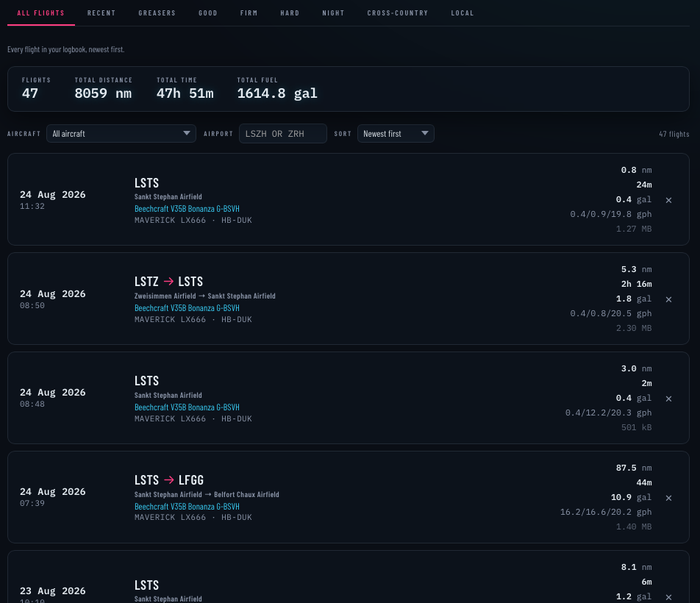Select the 2h 16m duration value
This screenshot has width=700, height=603.
tap(636, 284)
